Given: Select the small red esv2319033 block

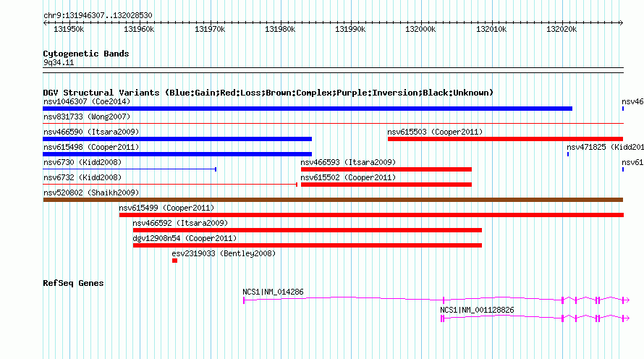Looking at the screenshot, I should [x=174, y=261].
